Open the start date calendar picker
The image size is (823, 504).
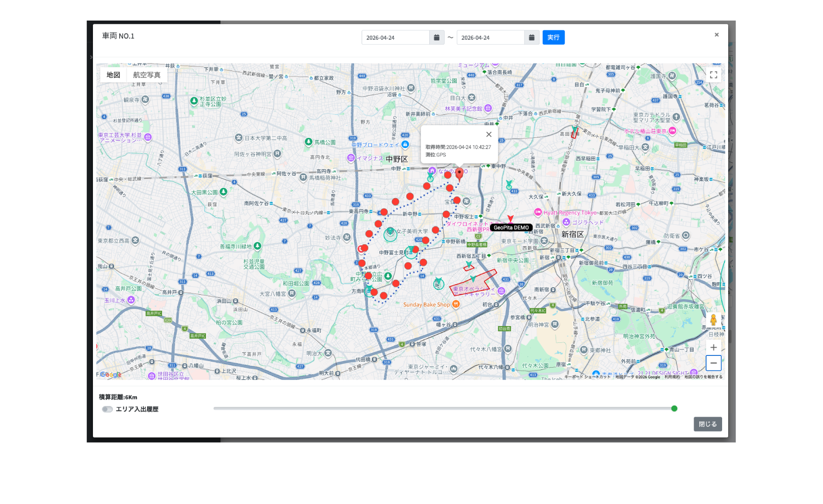point(436,38)
